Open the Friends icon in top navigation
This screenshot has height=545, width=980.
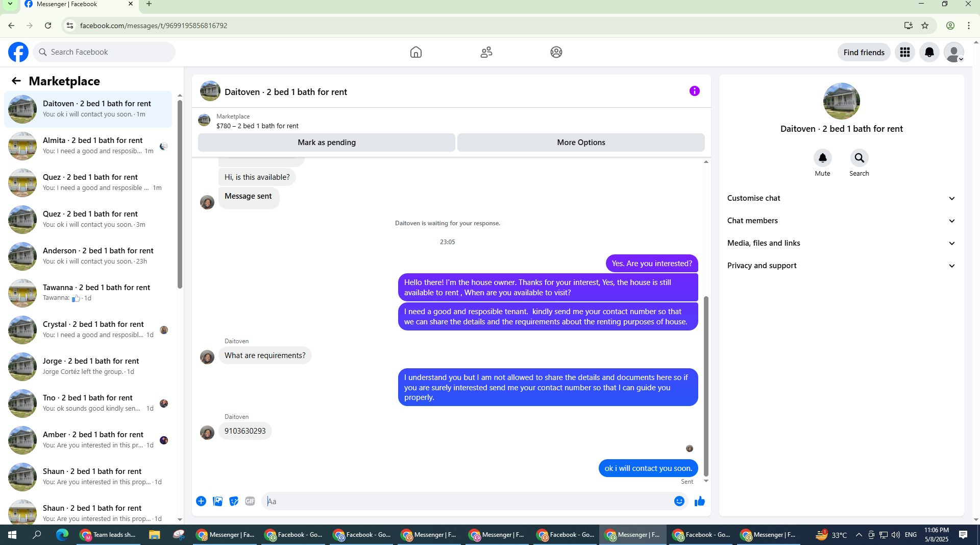(486, 52)
